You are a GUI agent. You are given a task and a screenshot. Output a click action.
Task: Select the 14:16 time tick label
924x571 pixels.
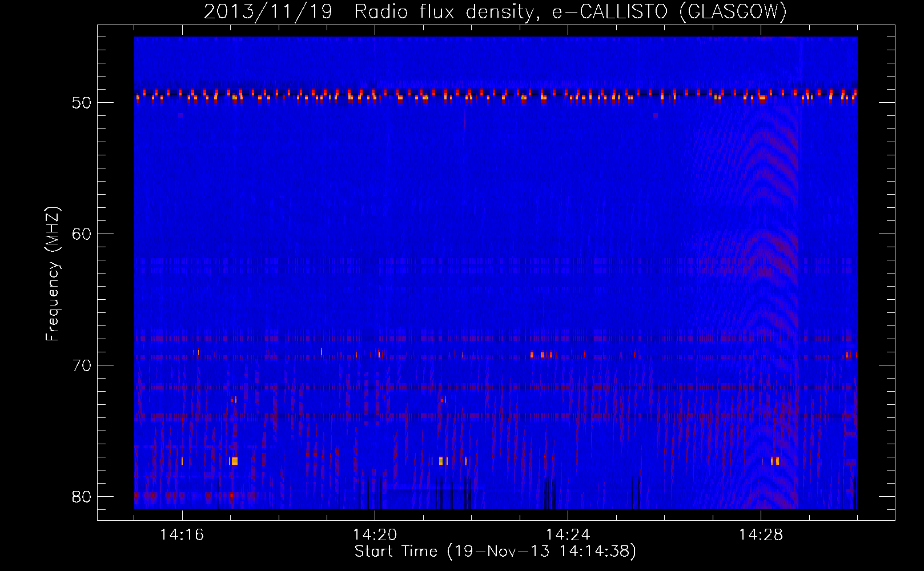point(182,535)
